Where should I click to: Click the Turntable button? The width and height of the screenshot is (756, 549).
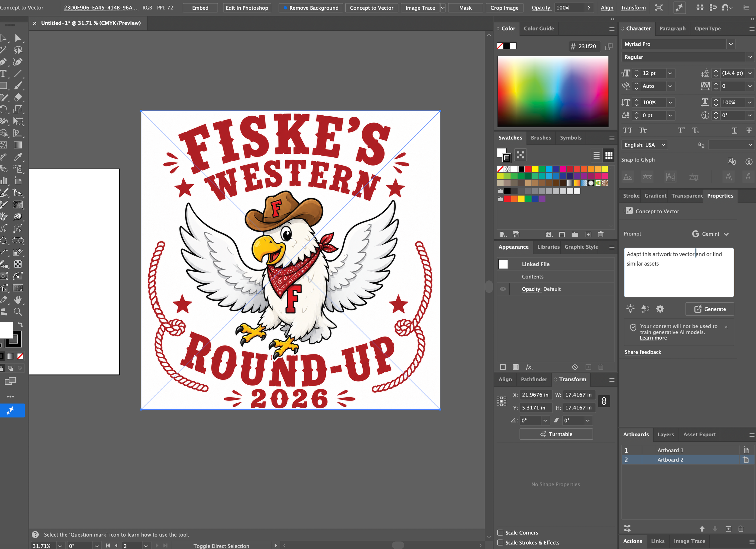[x=556, y=434]
